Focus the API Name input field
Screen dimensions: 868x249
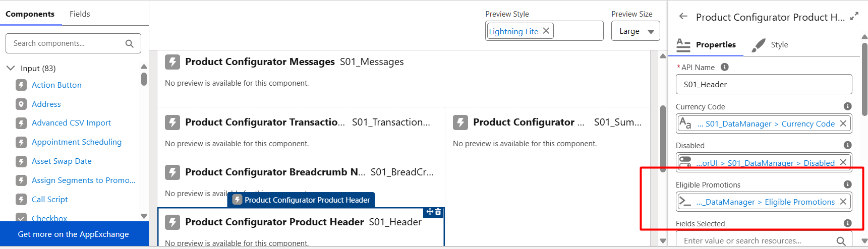[764, 84]
